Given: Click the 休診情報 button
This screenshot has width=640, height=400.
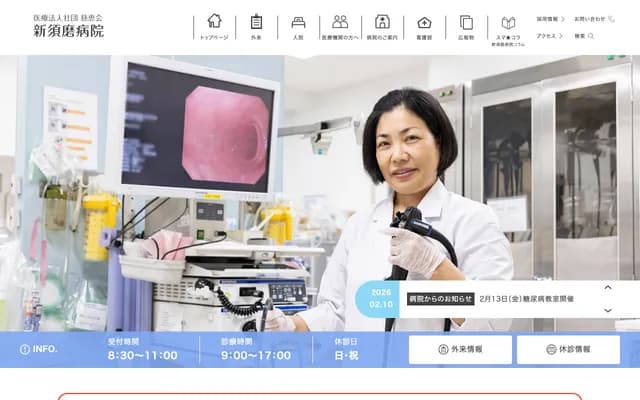Looking at the screenshot, I should click(x=568, y=349).
